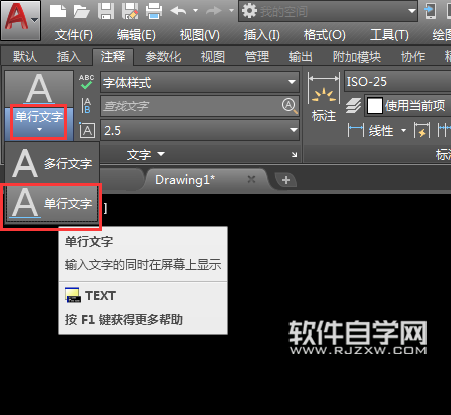Screen dimensions: 451x415
Task: Click the quick dimension lightning icon
Action: (x=422, y=130)
